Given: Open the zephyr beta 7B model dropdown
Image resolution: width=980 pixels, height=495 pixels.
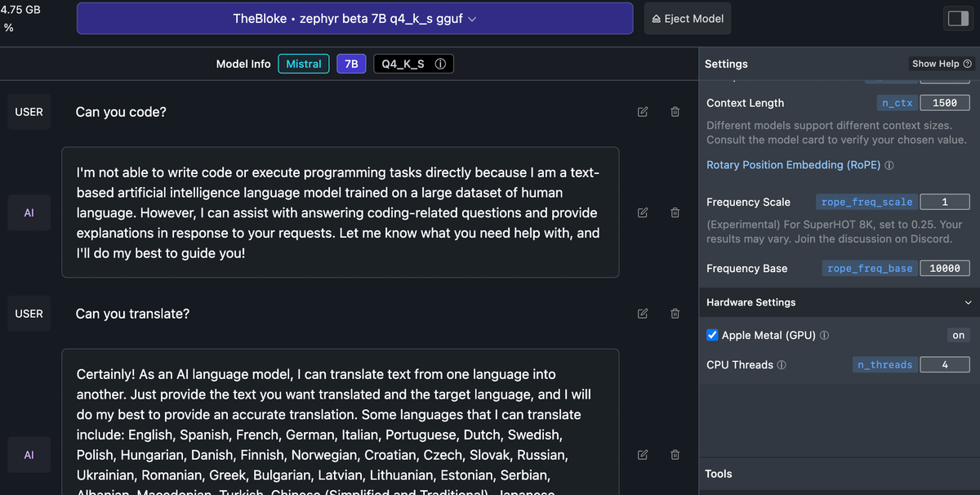Looking at the screenshot, I should (x=354, y=19).
